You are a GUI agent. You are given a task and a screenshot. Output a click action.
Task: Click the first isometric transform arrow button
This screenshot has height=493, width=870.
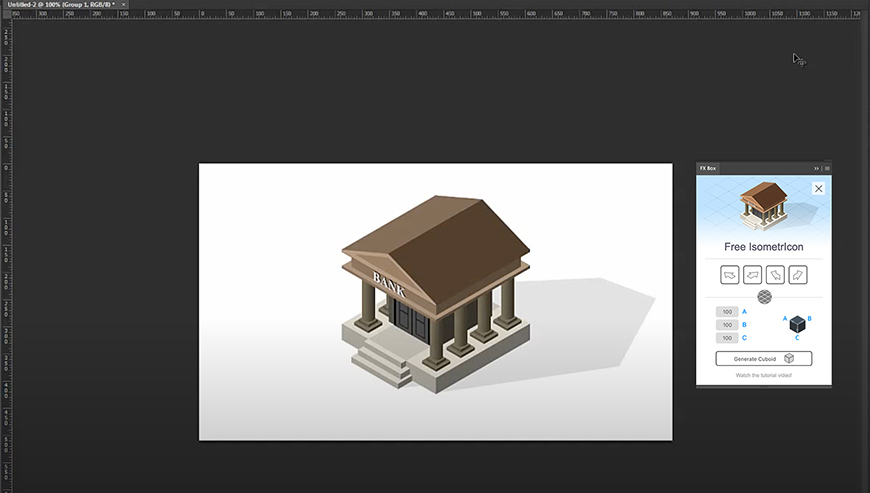click(x=730, y=275)
